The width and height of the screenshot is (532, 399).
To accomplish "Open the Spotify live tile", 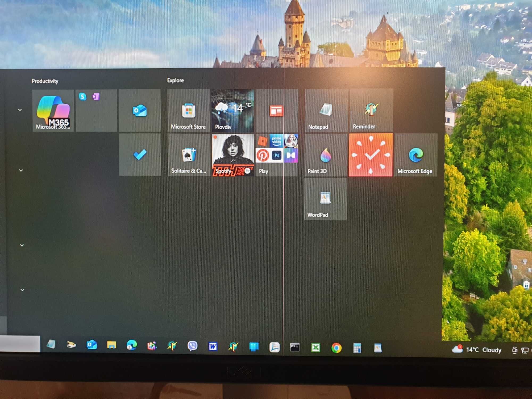I will tap(233, 155).
